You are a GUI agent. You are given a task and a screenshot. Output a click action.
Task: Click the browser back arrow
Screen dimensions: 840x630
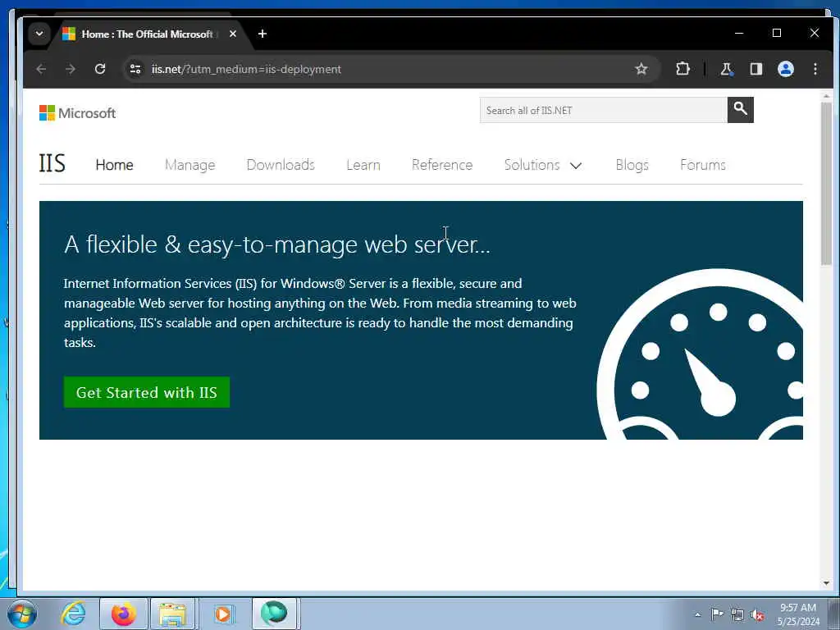[x=41, y=69]
